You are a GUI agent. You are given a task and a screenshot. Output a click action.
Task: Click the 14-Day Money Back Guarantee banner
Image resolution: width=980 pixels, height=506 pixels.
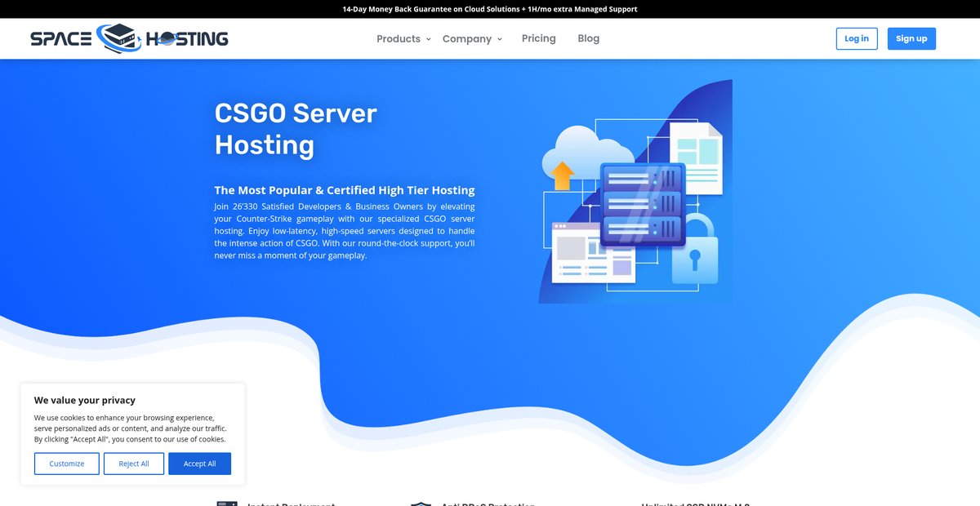pos(490,9)
